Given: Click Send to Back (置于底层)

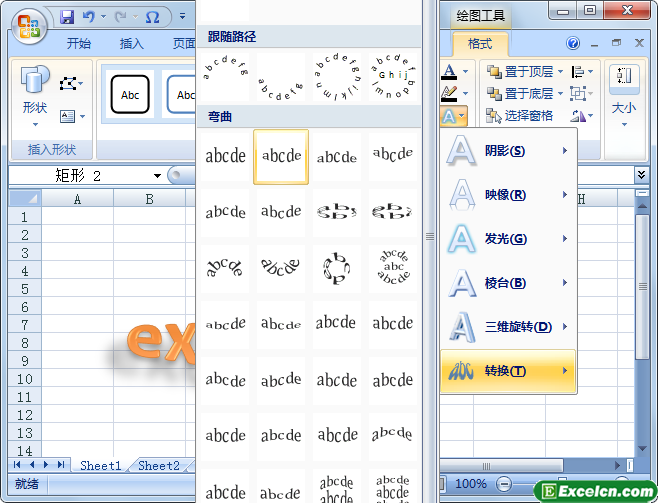Looking at the screenshot, I should point(520,94).
